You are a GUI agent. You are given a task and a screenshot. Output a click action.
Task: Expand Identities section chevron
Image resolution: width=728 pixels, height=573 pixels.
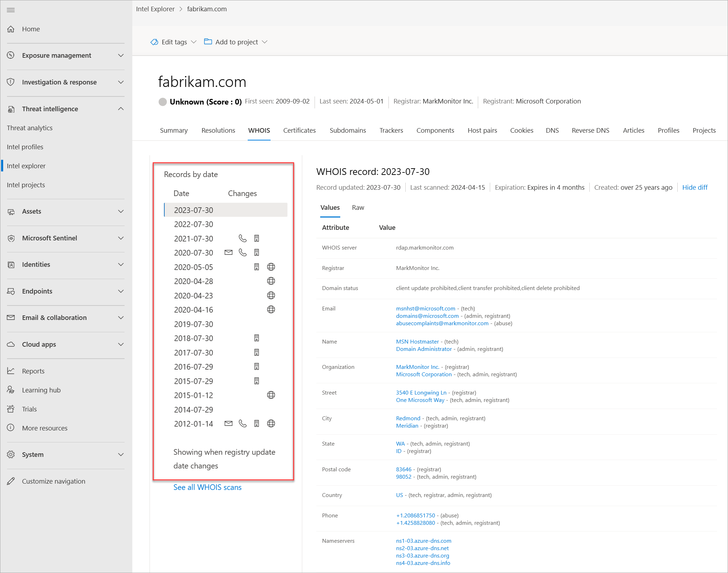tap(121, 265)
